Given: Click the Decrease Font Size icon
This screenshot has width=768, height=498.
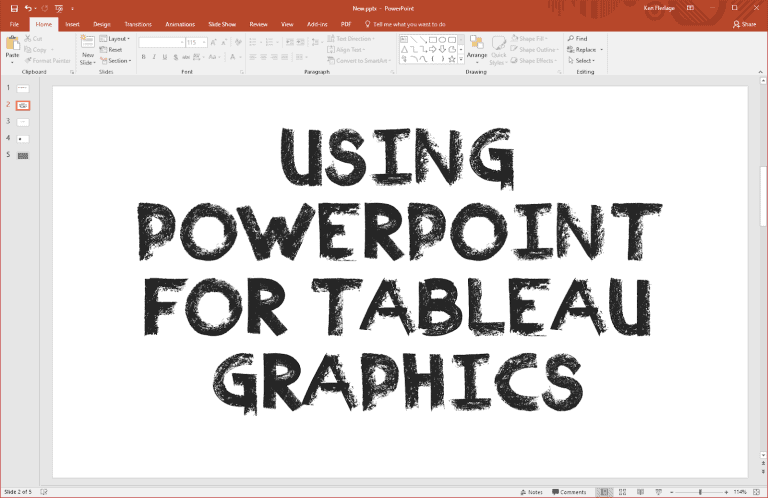Looking at the screenshot, I should [224, 43].
